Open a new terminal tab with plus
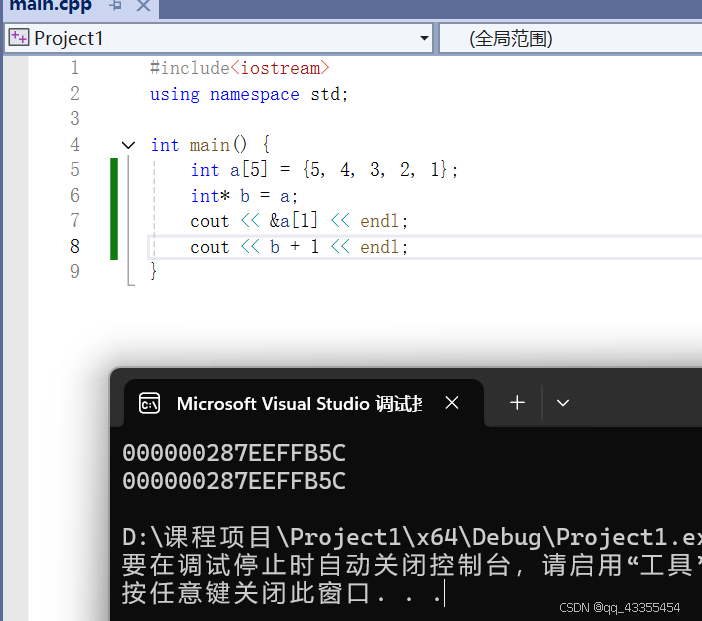Viewport: 702px width, 621px height. [x=517, y=403]
